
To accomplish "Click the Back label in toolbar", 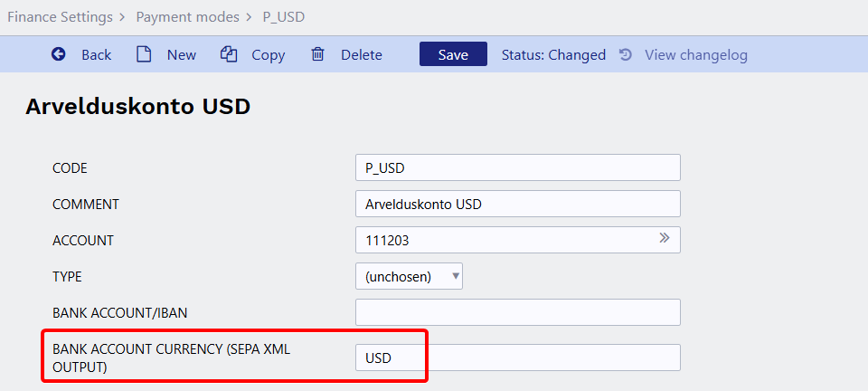I will [x=96, y=54].
